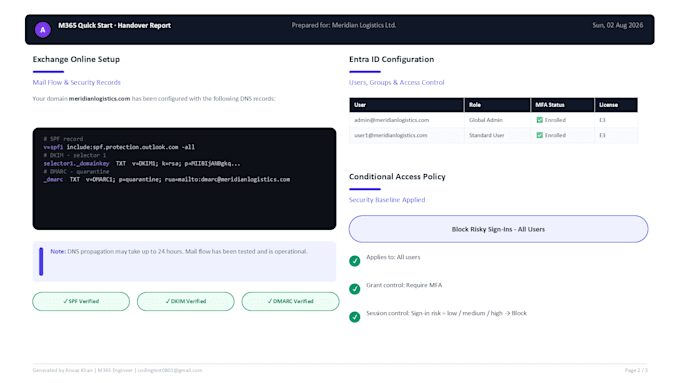Click the 'Applies to: All users' text
The width and height of the screenshot is (680, 383).
(393, 257)
